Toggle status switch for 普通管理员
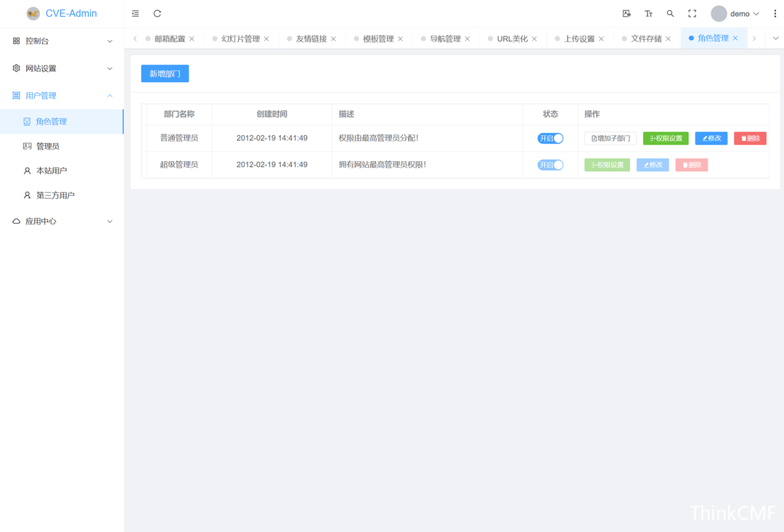This screenshot has width=784, height=532. pos(550,139)
